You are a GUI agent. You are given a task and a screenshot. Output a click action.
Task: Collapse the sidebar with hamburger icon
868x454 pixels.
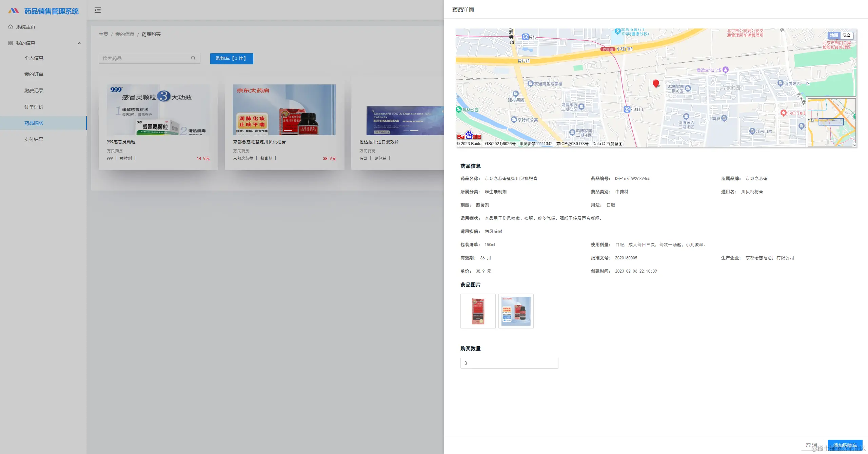click(98, 10)
